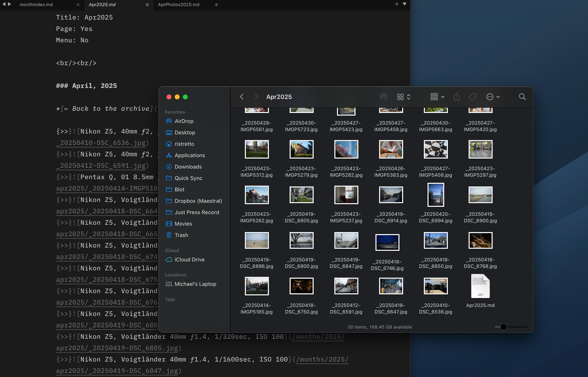
Task: Click the editor next tab arrow
Action: 10,4
